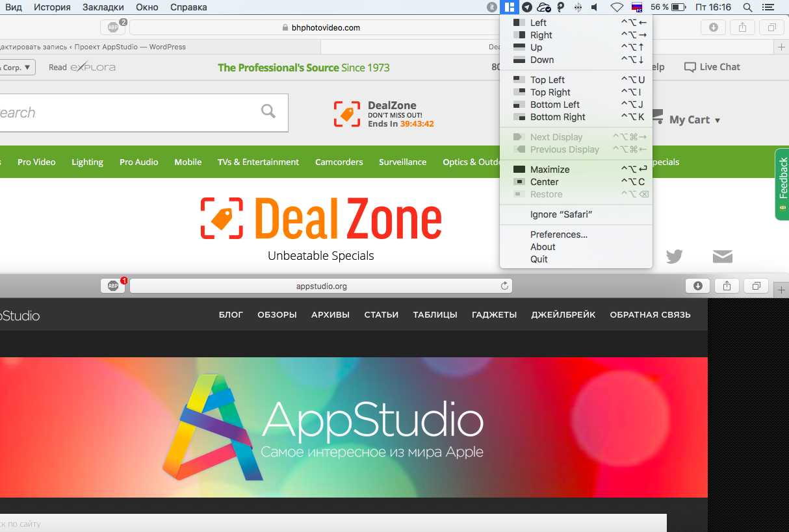Open the История menu in menu bar
789x532 pixels.
[52, 7]
